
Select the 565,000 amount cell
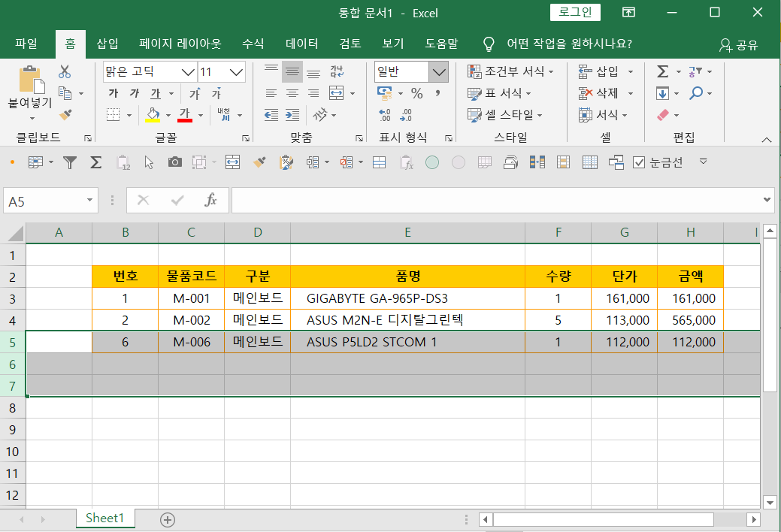pyautogui.click(x=690, y=320)
